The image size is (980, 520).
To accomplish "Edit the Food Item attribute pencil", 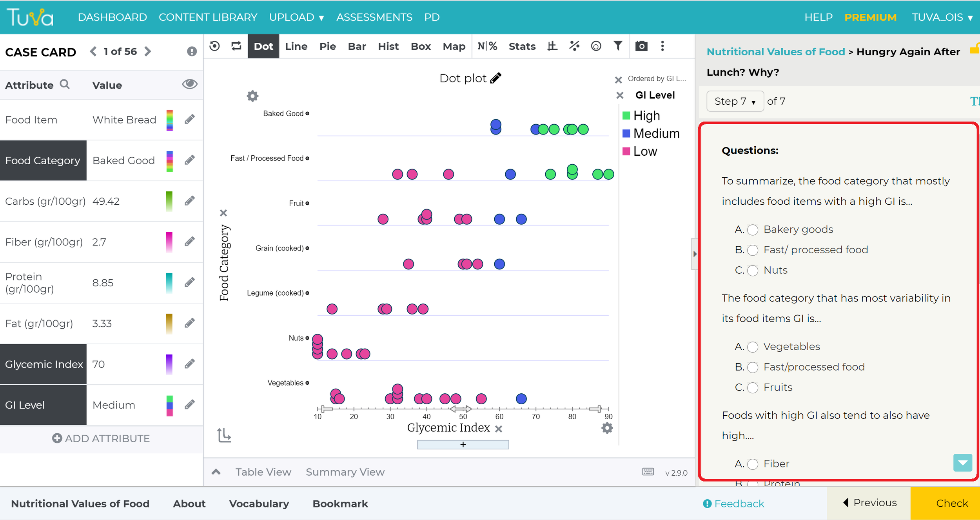I will (190, 119).
